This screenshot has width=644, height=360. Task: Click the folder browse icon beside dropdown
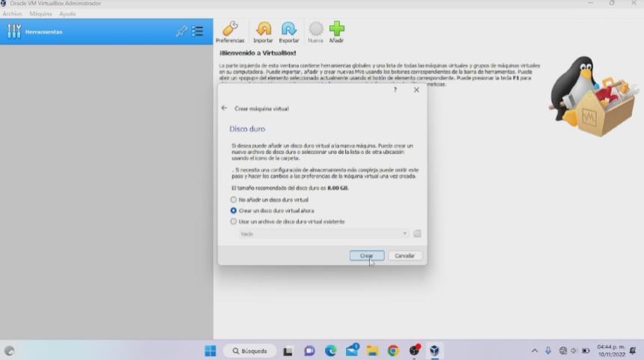[x=417, y=234]
